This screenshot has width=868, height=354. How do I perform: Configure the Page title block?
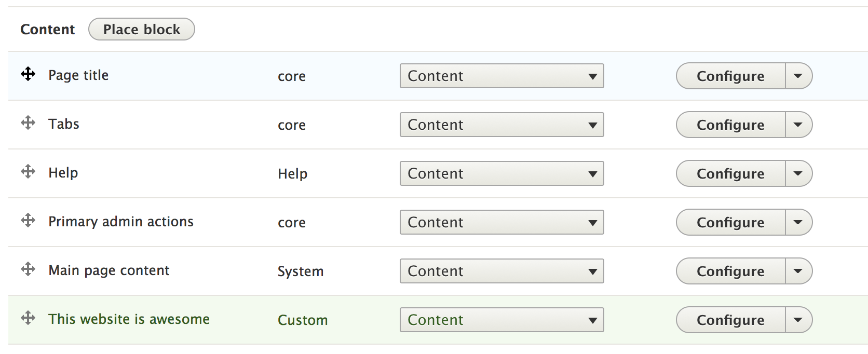(730, 76)
